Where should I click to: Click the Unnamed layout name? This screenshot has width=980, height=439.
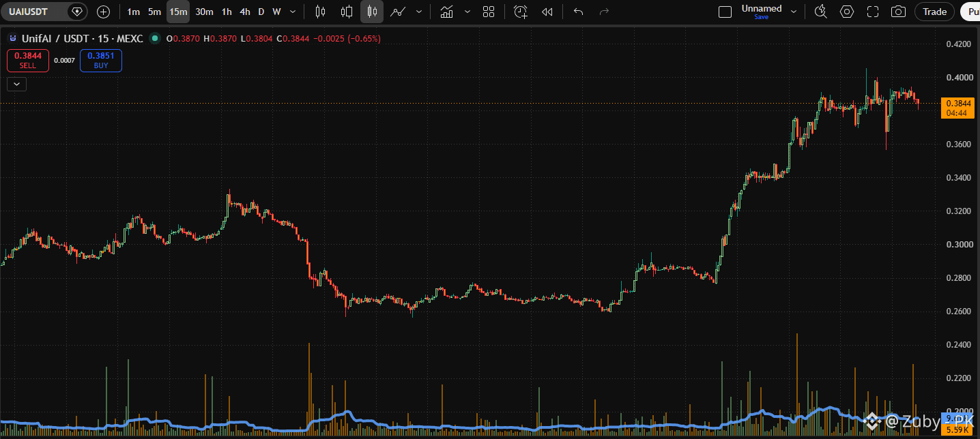[762, 8]
